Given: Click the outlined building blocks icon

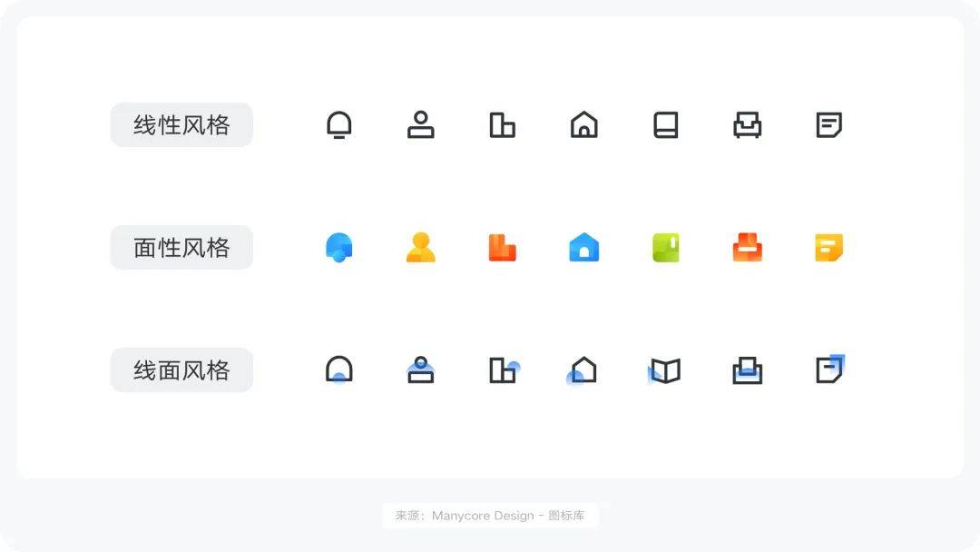Looking at the screenshot, I should point(502,125).
